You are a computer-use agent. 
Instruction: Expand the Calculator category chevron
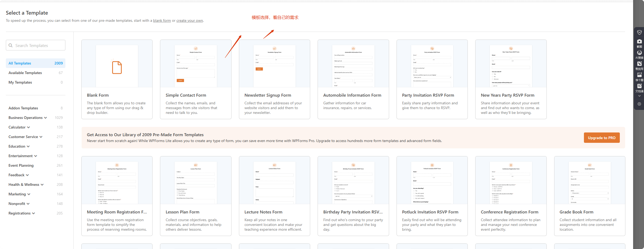coord(28,127)
